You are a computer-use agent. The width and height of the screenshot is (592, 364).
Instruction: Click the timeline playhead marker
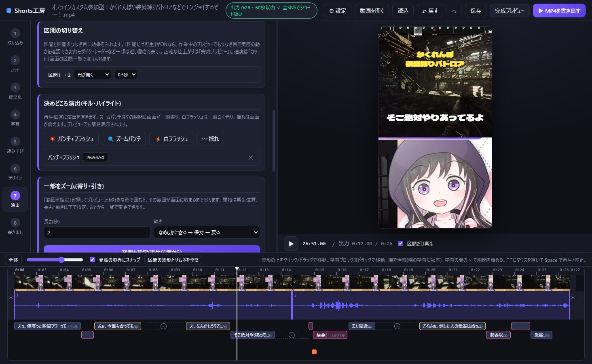[237, 269]
